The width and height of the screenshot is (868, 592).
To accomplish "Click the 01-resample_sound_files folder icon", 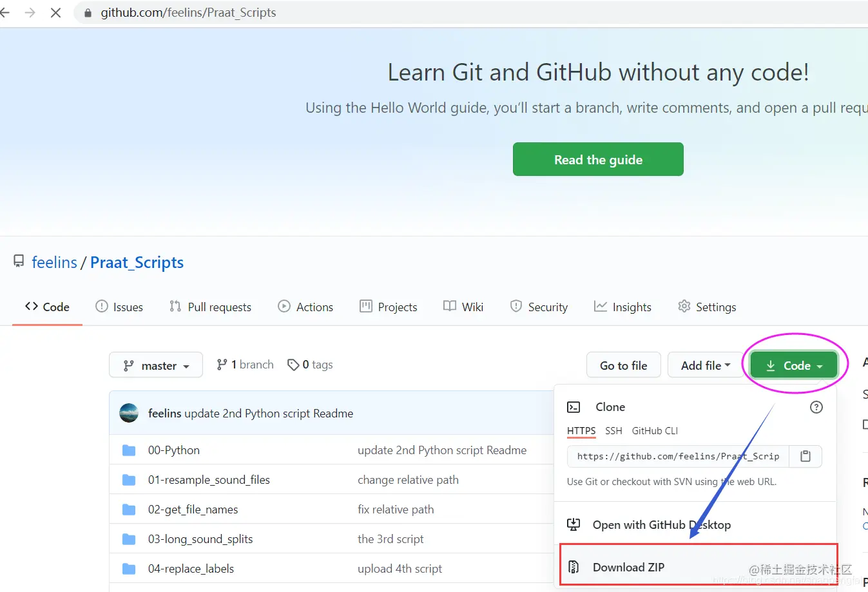I will 129,480.
